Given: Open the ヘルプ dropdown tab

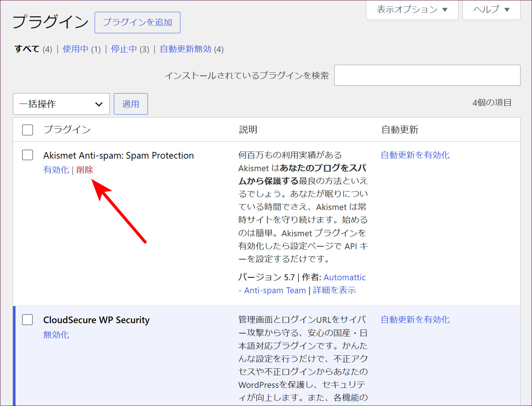Looking at the screenshot, I should click(x=491, y=10).
